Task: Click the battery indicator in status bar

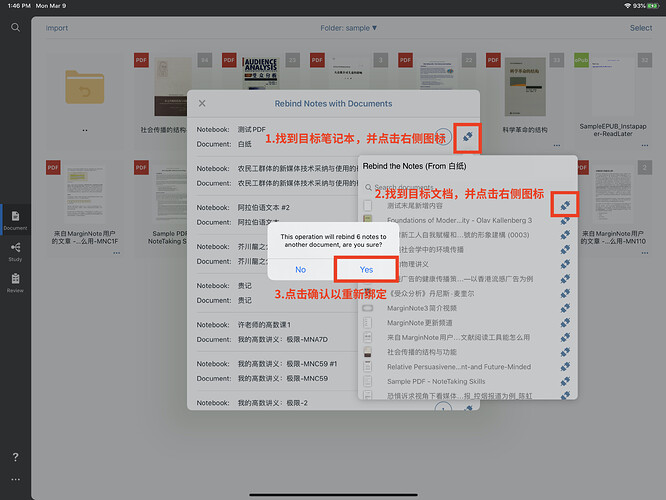Action: point(654,6)
